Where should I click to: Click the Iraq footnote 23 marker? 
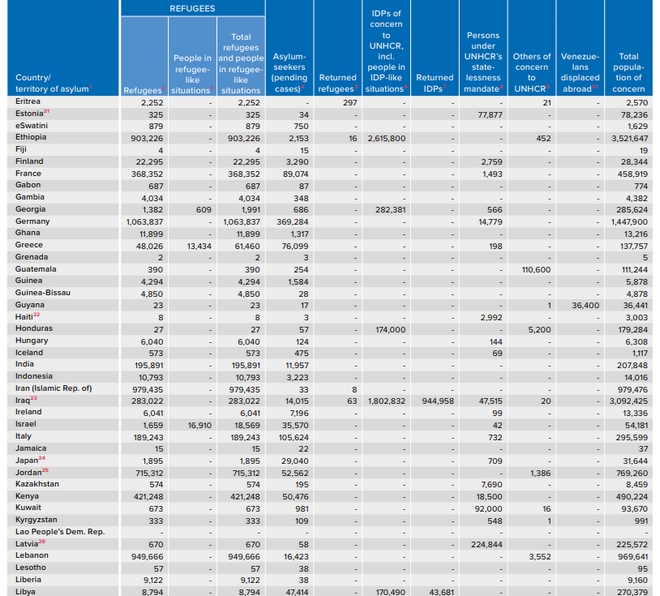(33, 398)
